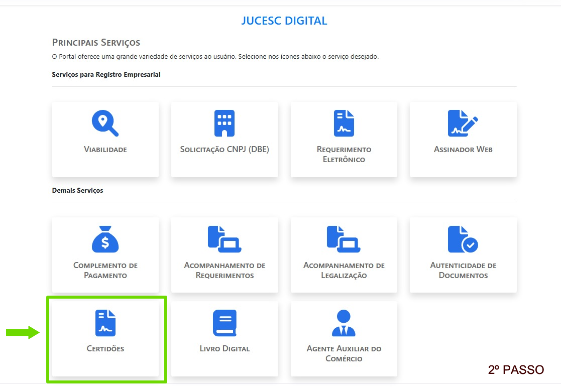561x392 pixels.
Task: Click the Autenticidade de Documentos checkmark icon
Action: point(463,239)
